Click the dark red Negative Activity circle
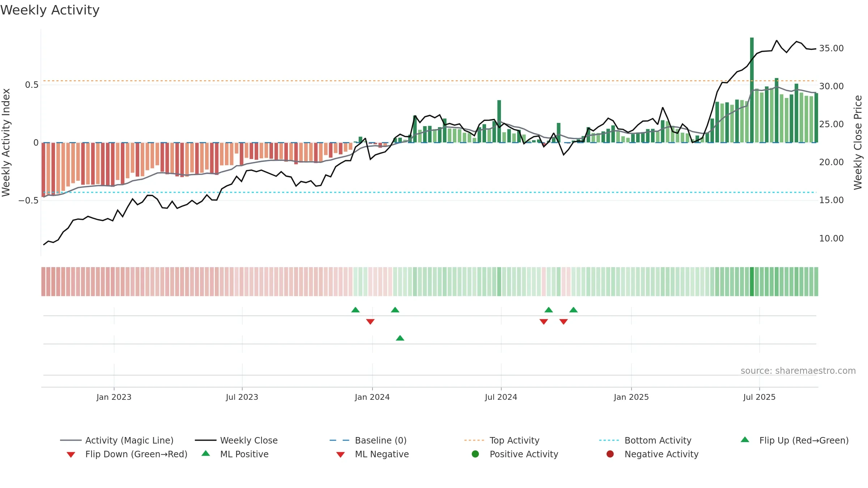Screen dimensions: 868x488 click(610, 454)
